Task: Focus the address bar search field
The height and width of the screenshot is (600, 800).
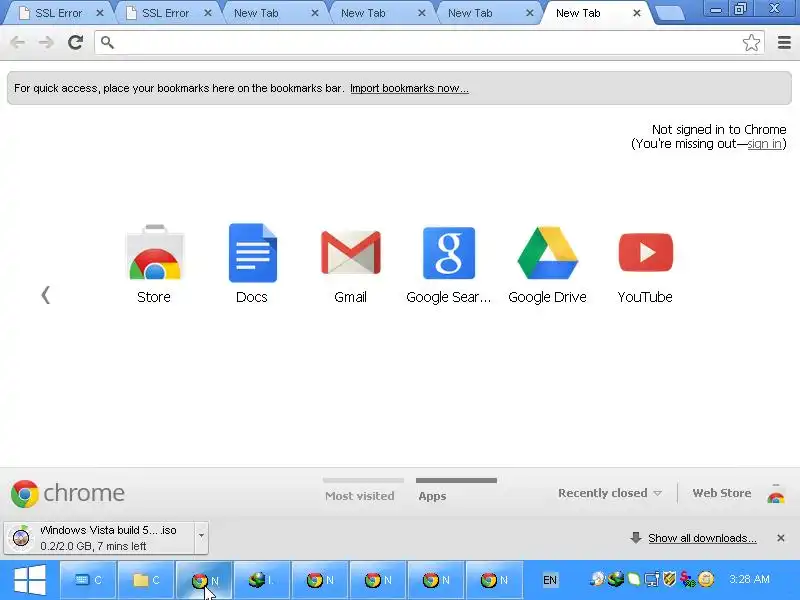Action: coord(429,42)
